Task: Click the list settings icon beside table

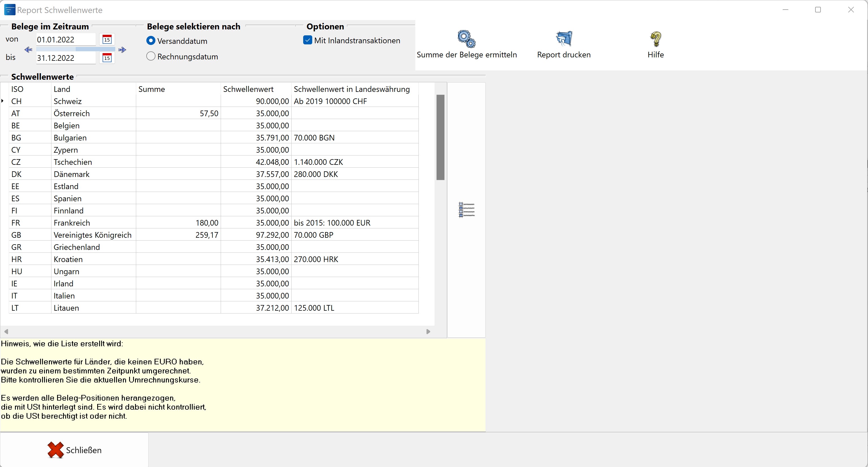Action: [466, 210]
